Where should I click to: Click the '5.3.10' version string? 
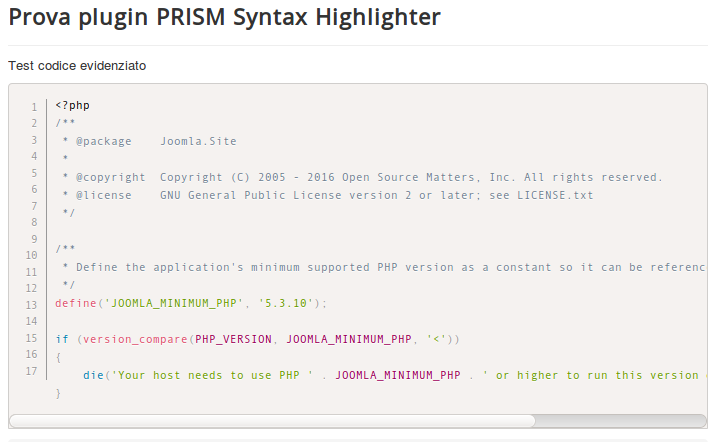[x=286, y=303]
